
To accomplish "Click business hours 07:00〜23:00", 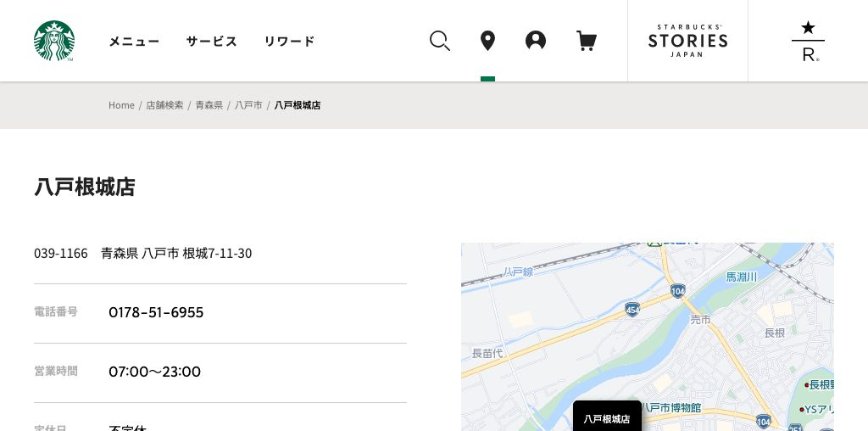I will (x=154, y=372).
